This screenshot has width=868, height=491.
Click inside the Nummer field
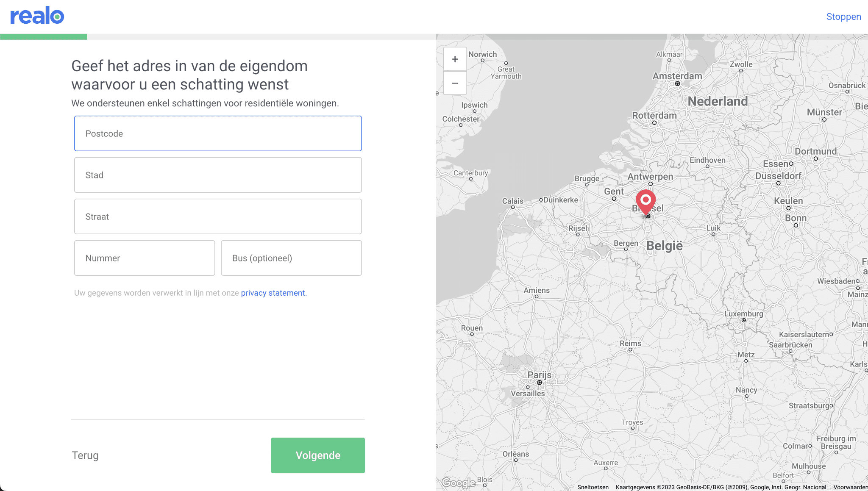click(x=144, y=258)
